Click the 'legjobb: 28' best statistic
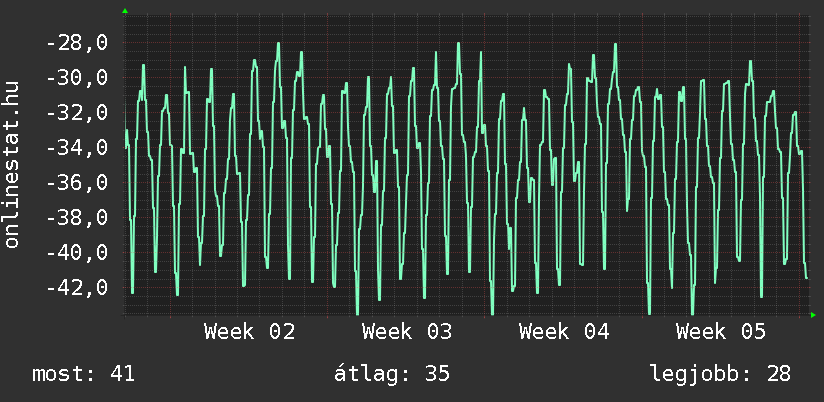824x402 pixels. click(x=720, y=374)
